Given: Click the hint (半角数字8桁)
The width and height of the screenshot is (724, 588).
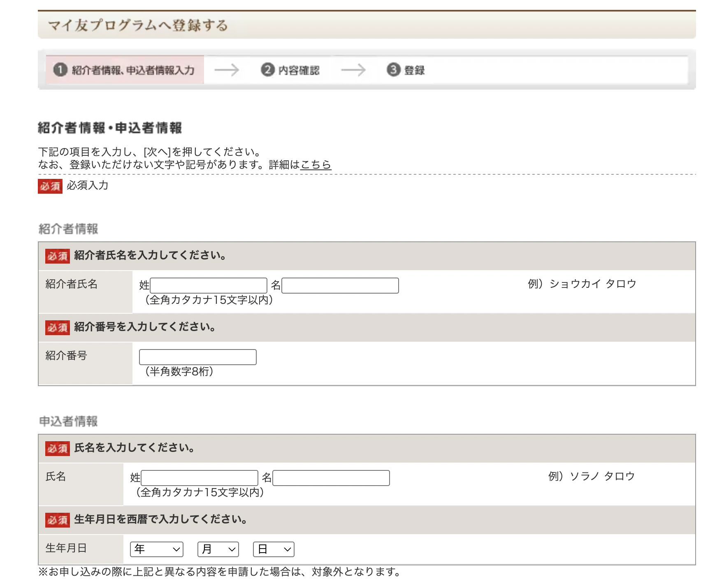Looking at the screenshot, I should coord(179,372).
